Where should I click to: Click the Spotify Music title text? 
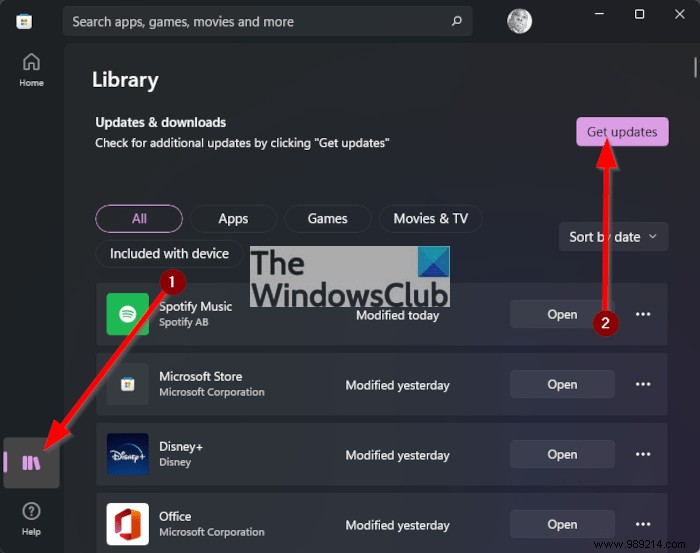[196, 307]
